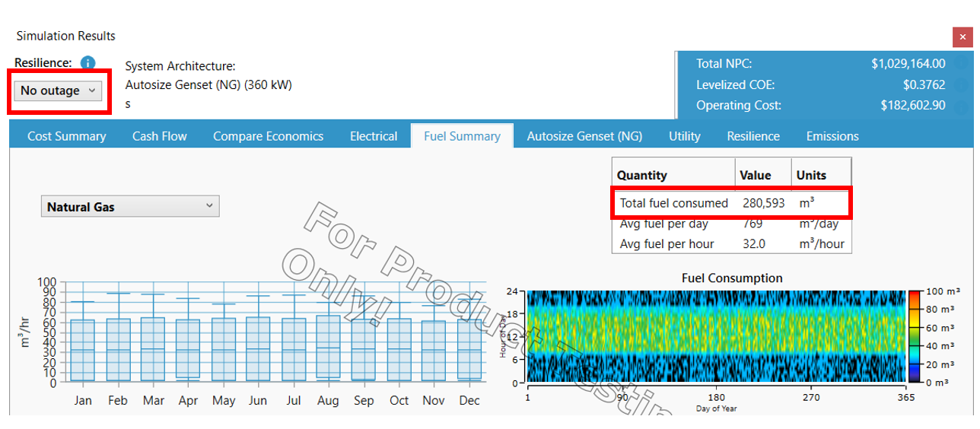The height and width of the screenshot is (429, 980).
Task: Switch to the Utility tab
Action: [684, 136]
